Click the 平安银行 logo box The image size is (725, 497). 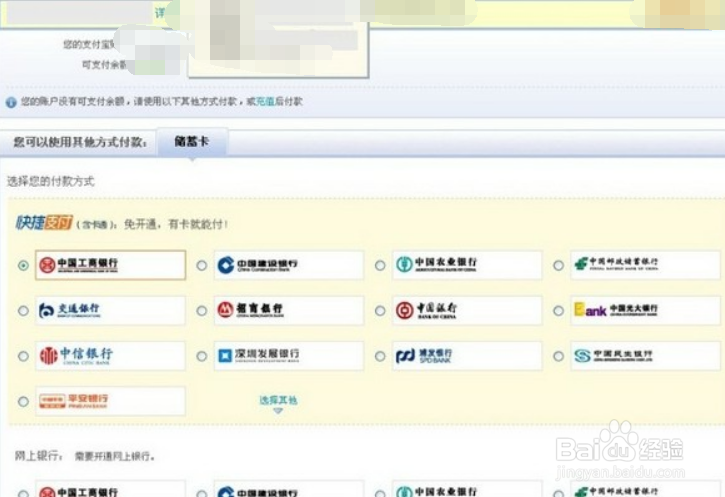(x=110, y=401)
